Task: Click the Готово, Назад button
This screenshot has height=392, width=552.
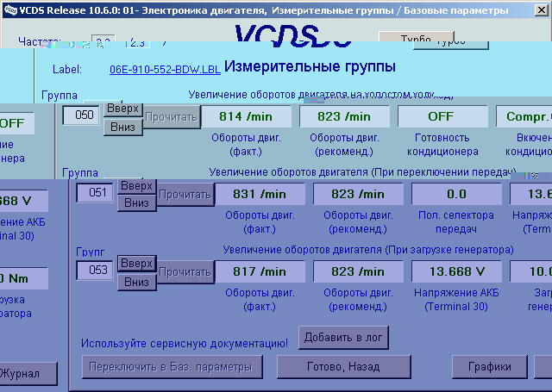Action: (x=343, y=367)
